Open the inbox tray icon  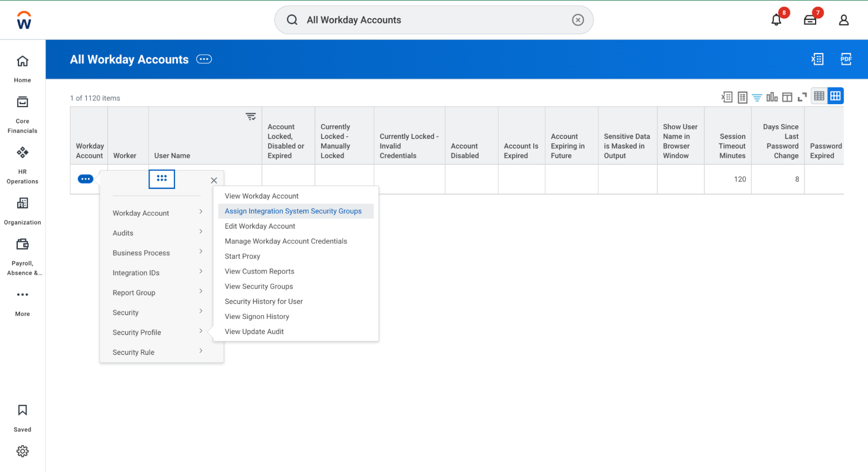(810, 20)
